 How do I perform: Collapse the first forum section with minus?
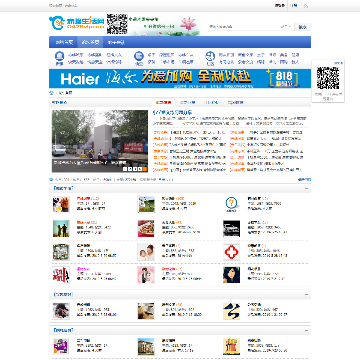click(306, 188)
